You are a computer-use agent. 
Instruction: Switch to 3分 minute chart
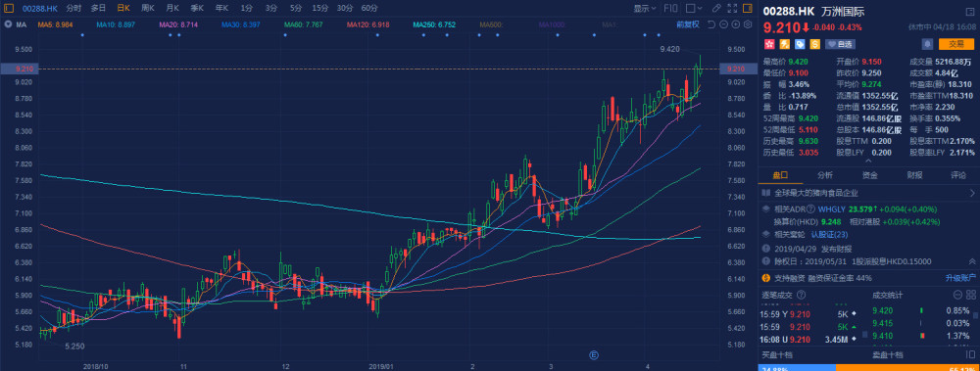270,8
